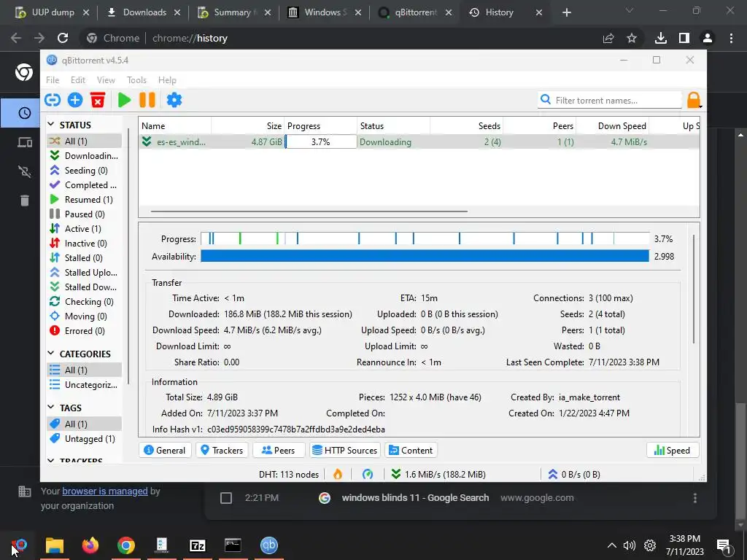
Task: Open windows blinds 11 Google Search history entry
Action: [x=415, y=497]
